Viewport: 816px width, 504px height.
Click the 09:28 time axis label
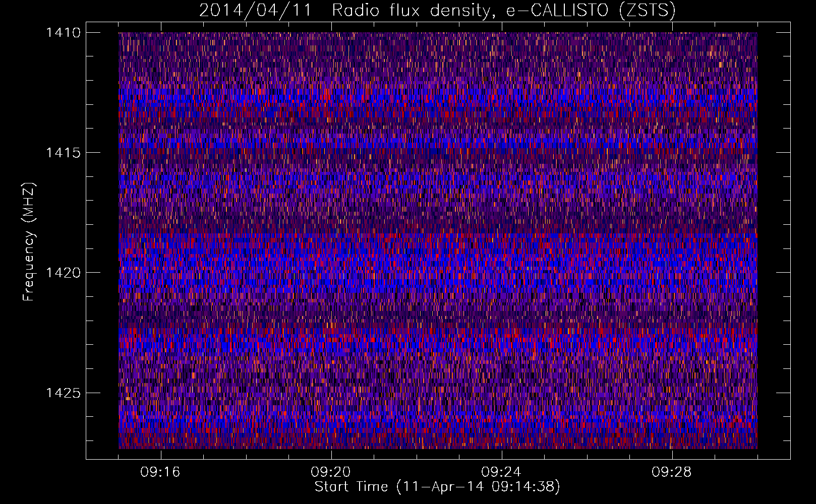tap(672, 472)
